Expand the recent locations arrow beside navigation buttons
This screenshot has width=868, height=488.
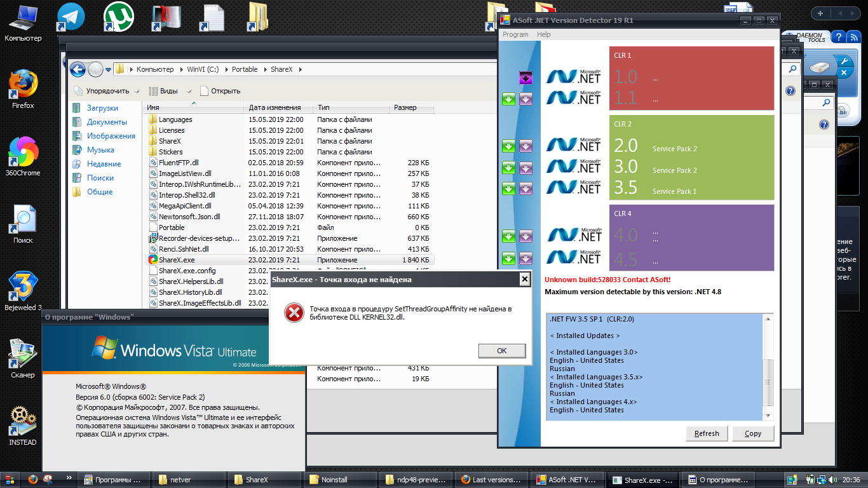(109, 69)
